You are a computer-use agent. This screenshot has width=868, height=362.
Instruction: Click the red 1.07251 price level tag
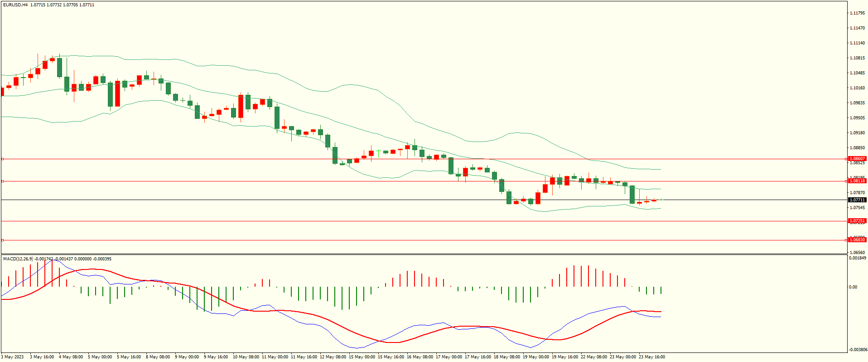[857, 221]
